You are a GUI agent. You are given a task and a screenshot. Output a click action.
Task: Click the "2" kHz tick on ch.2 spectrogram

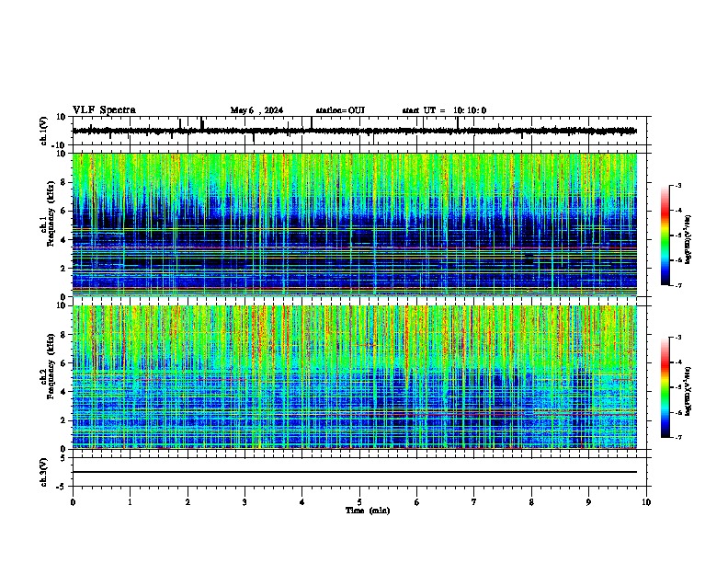click(63, 420)
